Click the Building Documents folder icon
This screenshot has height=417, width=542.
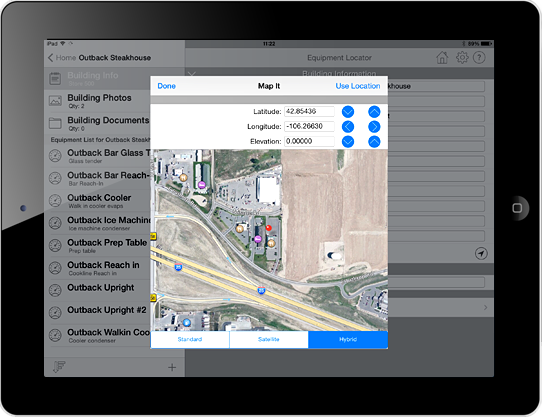pyautogui.click(x=55, y=123)
